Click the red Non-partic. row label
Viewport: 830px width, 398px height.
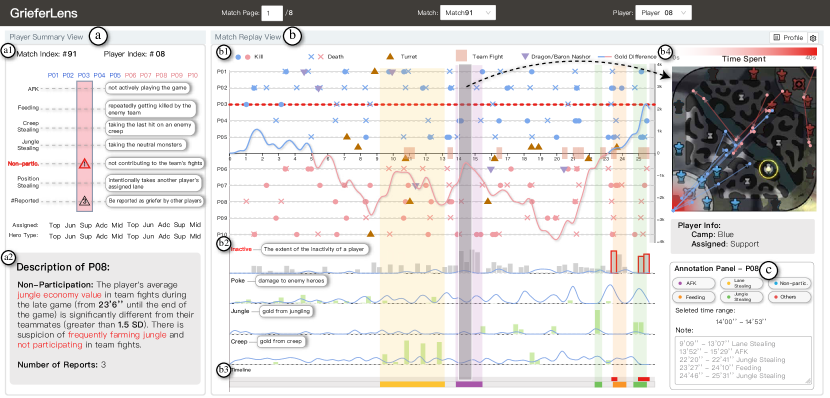[x=23, y=164]
